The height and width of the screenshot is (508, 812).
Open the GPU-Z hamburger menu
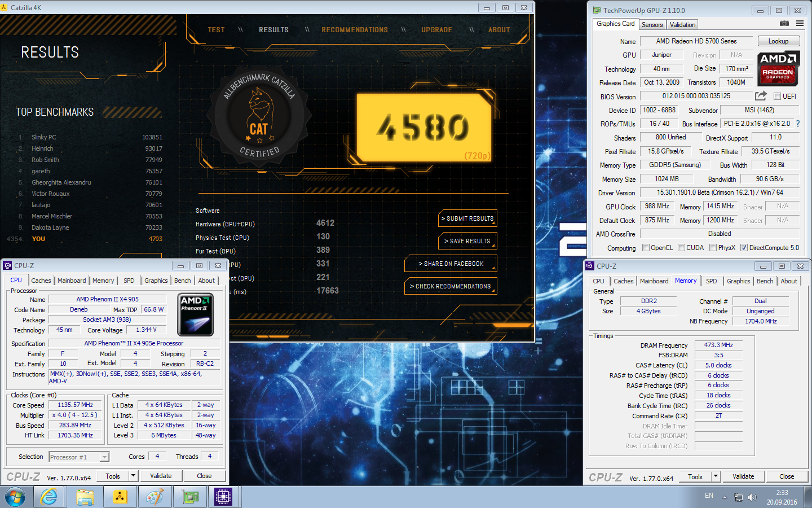tap(800, 24)
